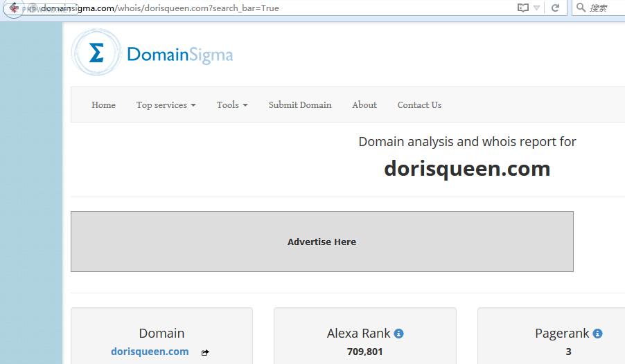
Task: Click the 'Domain analysis and whois report for' text
Action: click(467, 142)
